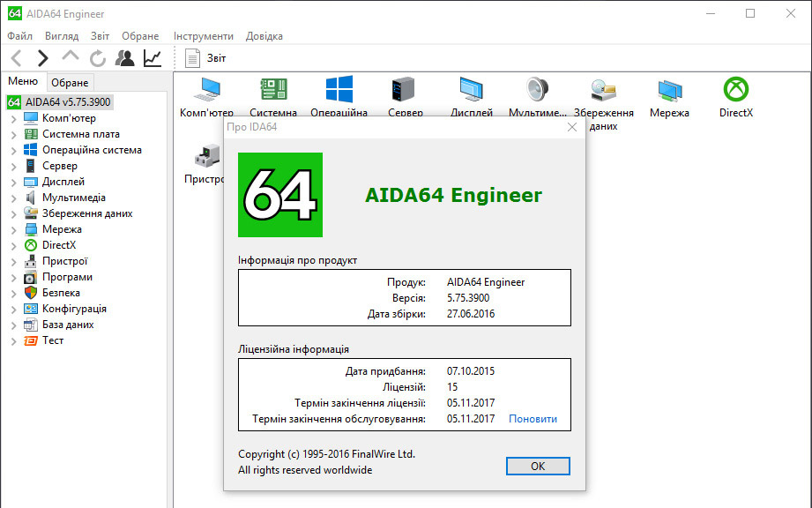Select Комп'ютер in the sidebar tree

(x=69, y=118)
